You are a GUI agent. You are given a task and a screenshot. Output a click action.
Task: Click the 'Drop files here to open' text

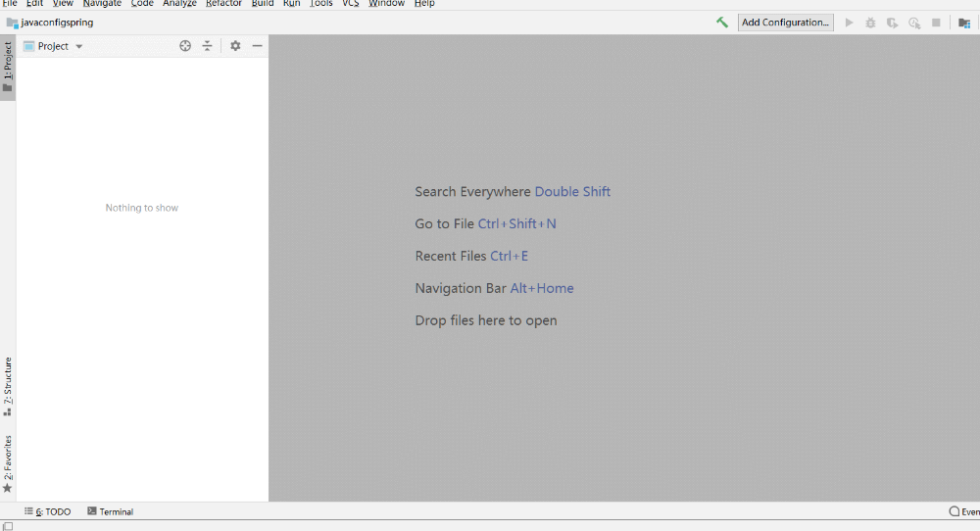point(486,320)
